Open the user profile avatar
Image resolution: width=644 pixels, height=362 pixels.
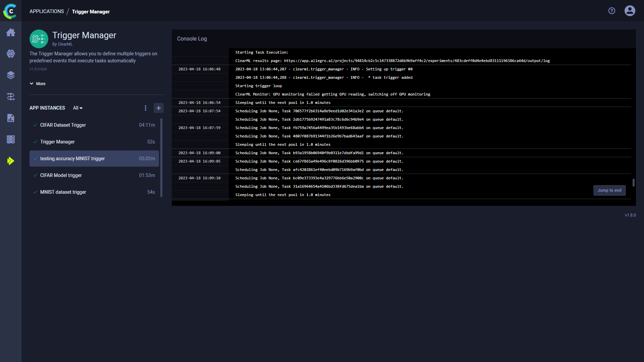(630, 11)
